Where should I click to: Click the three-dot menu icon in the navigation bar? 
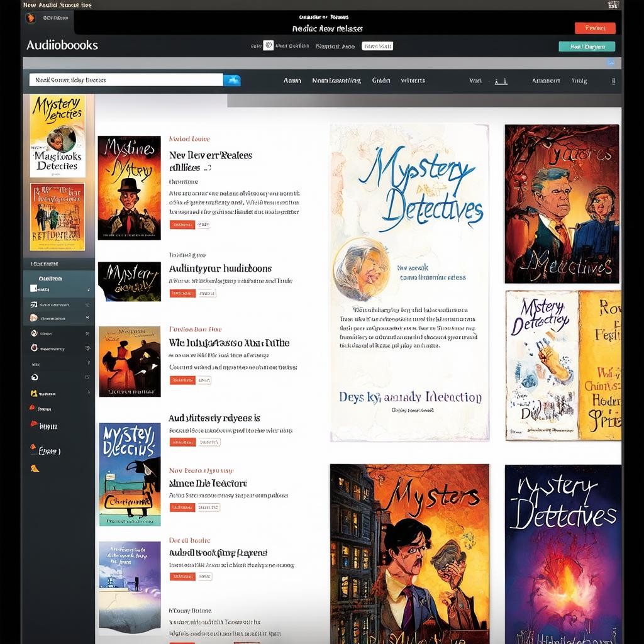click(613, 81)
